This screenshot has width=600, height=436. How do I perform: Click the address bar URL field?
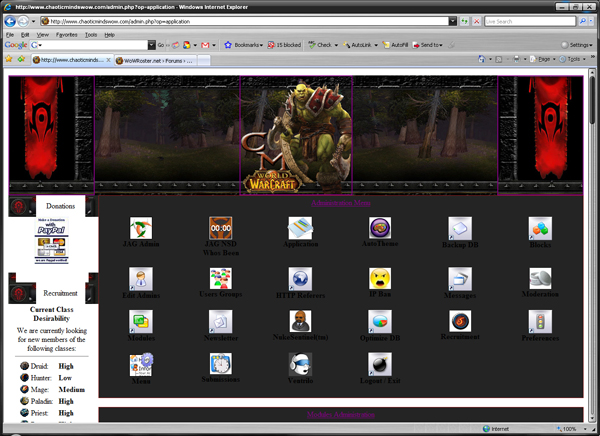point(245,21)
